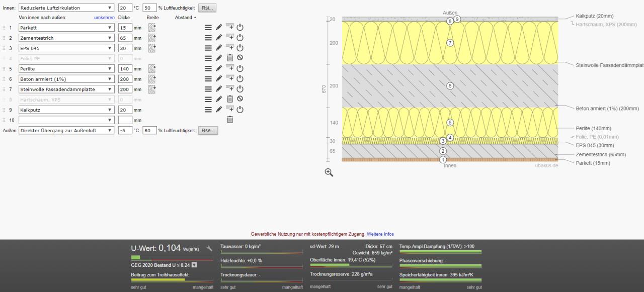This screenshot has width=644, height=292.
Task: Open the Kalkputz material dropdown
Action: pyautogui.click(x=66, y=110)
